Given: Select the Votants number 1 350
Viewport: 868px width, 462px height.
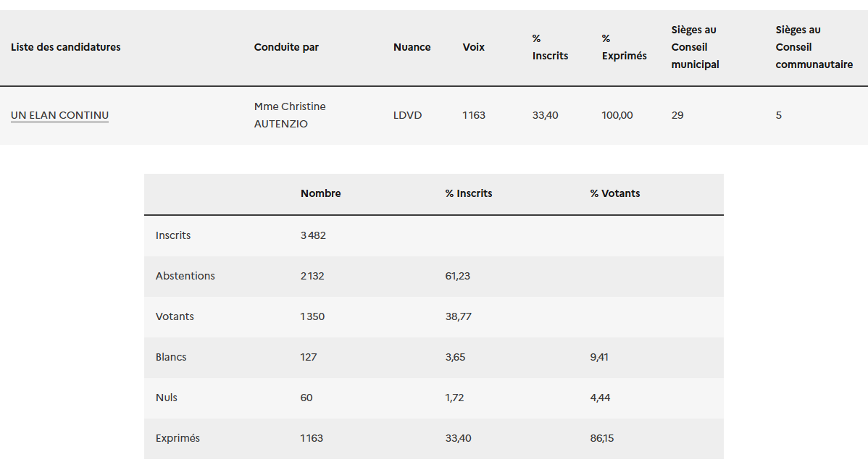Looking at the screenshot, I should 312,316.
